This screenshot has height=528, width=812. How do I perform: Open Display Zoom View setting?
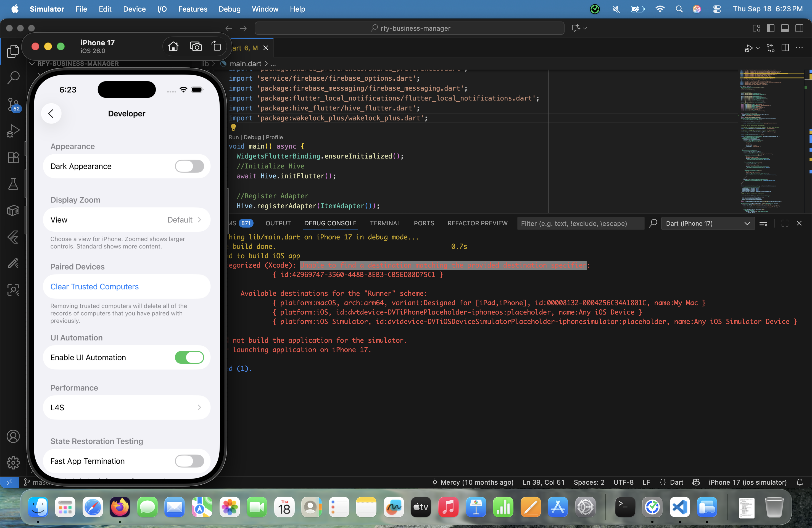pos(126,220)
